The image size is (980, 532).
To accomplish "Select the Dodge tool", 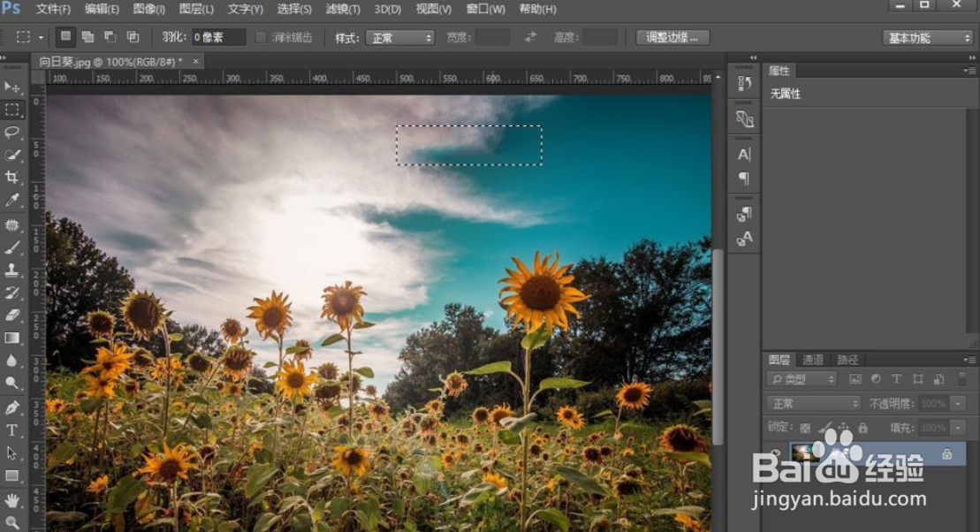I will point(11,383).
